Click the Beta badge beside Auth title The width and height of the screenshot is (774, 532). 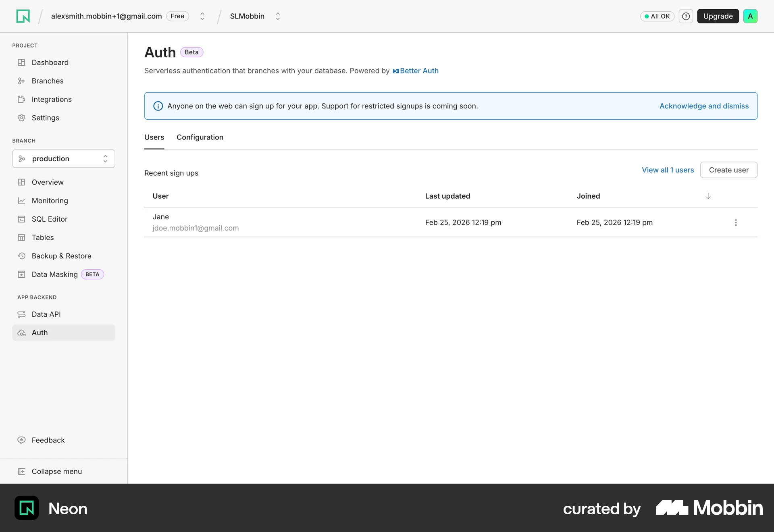[x=191, y=52]
